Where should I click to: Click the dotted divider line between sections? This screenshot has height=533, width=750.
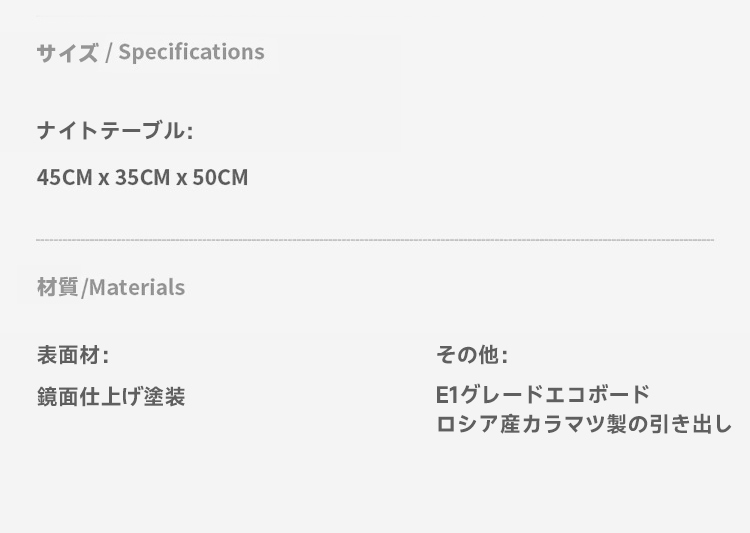375,240
